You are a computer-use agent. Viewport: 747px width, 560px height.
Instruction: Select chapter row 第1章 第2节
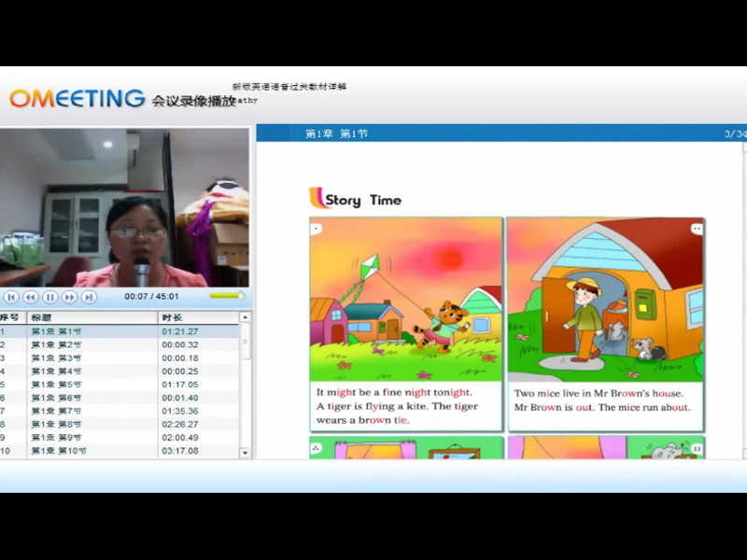pyautogui.click(x=56, y=344)
